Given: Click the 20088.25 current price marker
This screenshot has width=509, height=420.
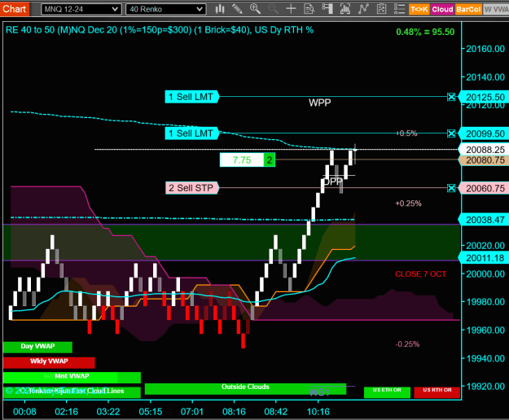Looking at the screenshot, I should tap(484, 150).
